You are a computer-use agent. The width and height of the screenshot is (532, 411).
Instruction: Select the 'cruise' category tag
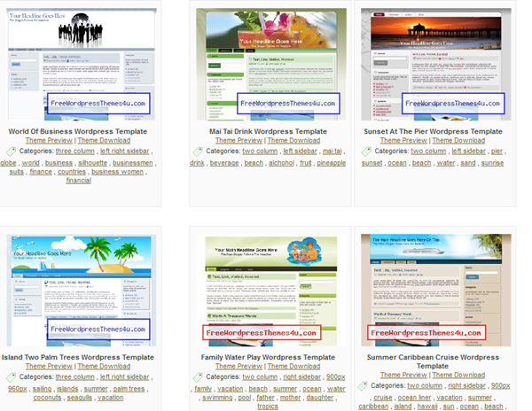click(x=383, y=398)
